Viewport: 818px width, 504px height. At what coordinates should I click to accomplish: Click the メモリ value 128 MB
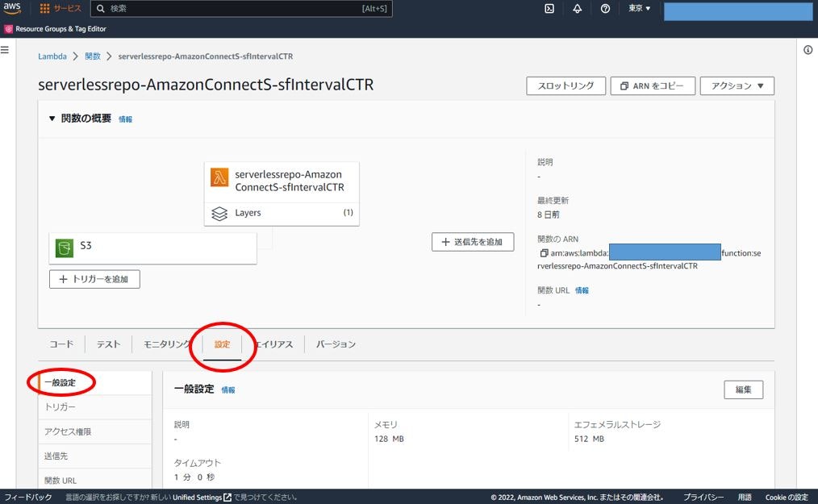pyautogui.click(x=389, y=439)
